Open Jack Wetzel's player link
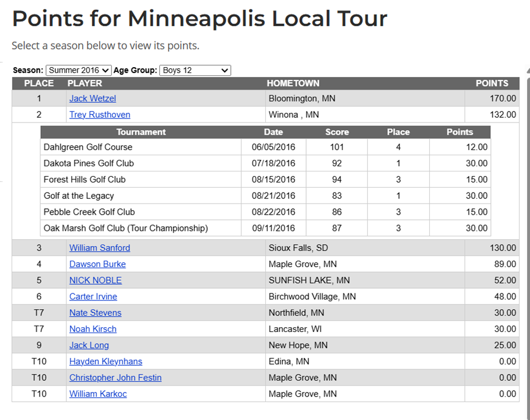The height and width of the screenshot is (420, 530). point(93,99)
